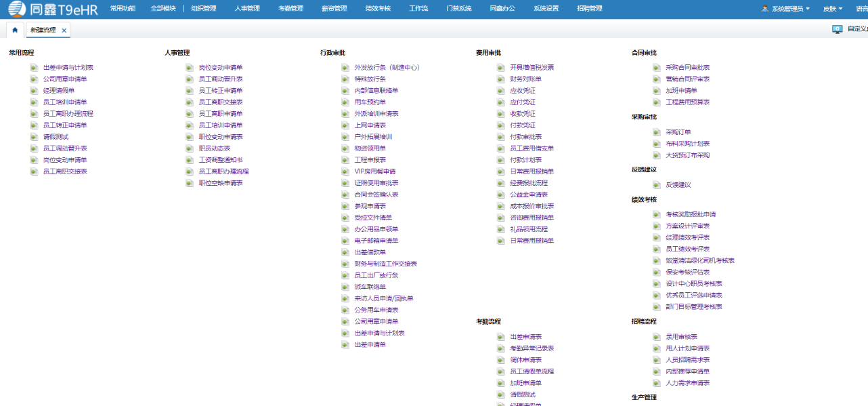
Task: Close the 新建流程 tab
Action: point(64,31)
